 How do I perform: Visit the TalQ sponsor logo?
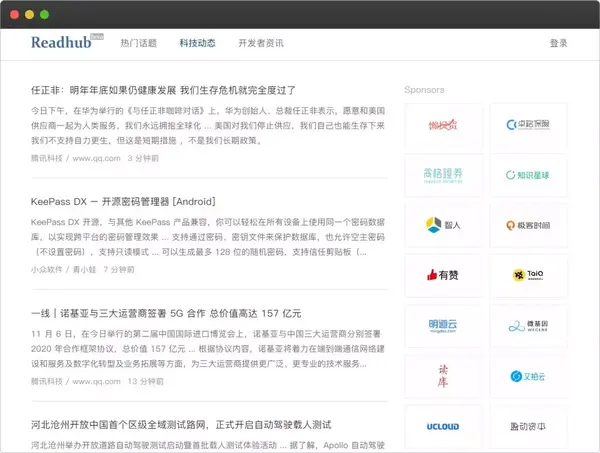528,275
